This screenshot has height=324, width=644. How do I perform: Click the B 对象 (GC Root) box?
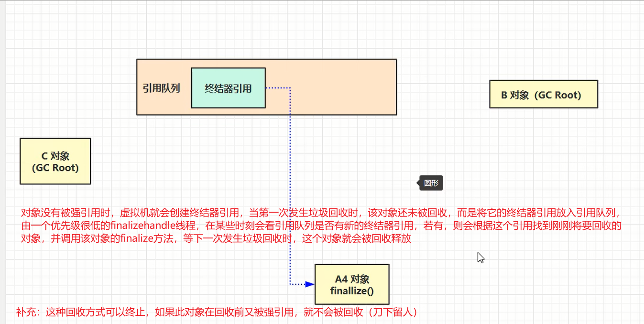click(x=543, y=94)
